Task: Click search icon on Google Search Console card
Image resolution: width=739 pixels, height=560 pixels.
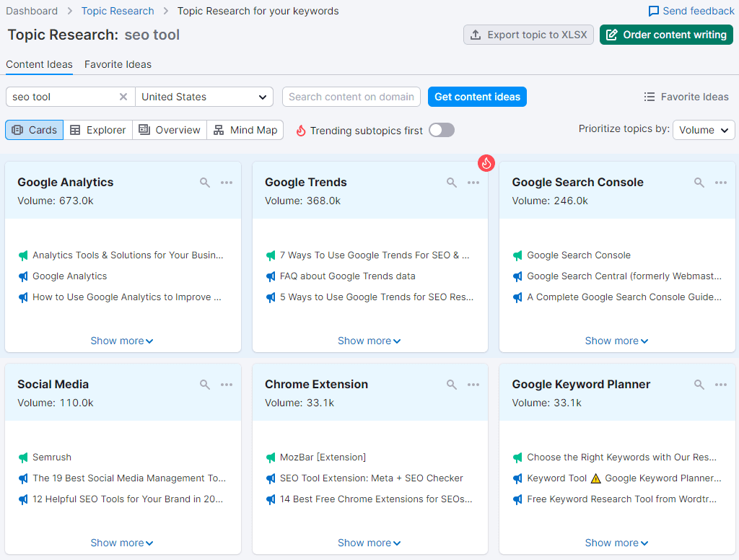Action: click(699, 183)
